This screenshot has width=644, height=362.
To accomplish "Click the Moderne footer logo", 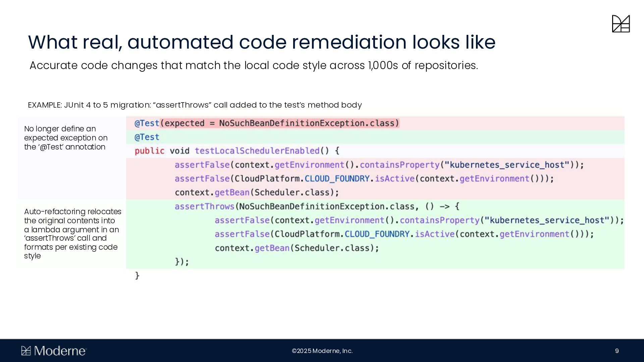I will (54, 351).
